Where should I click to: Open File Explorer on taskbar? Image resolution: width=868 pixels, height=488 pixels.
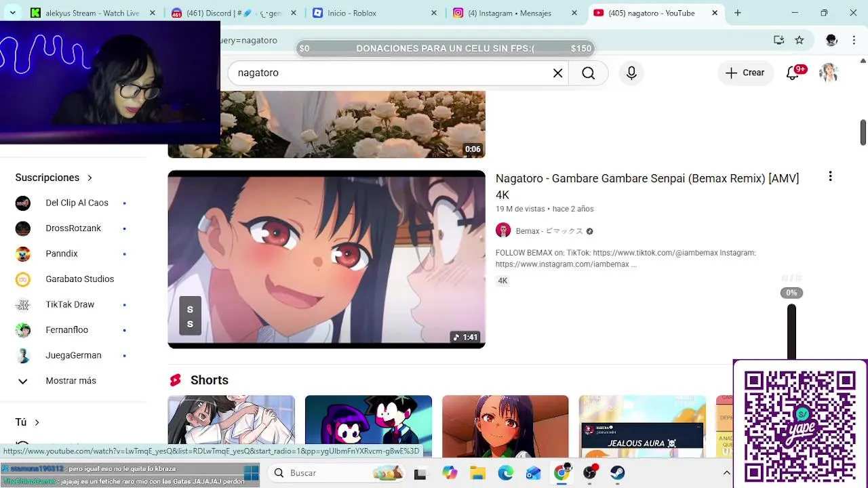(478, 473)
